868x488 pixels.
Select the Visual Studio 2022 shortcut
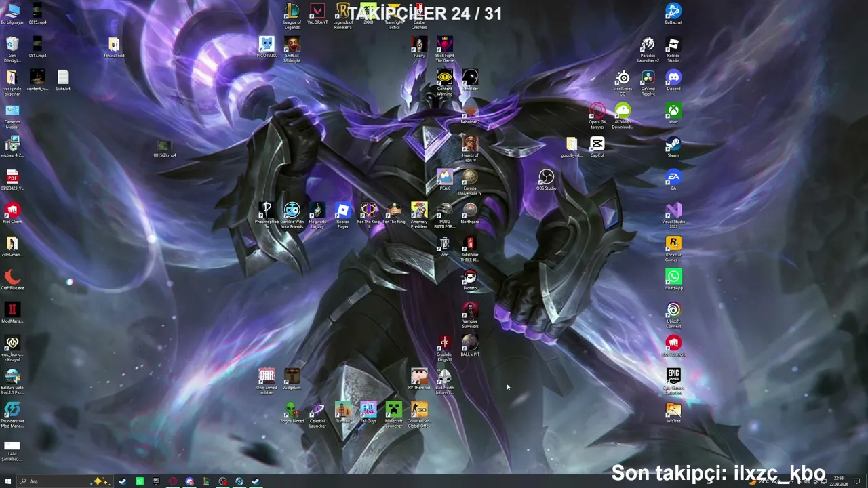coord(673,216)
